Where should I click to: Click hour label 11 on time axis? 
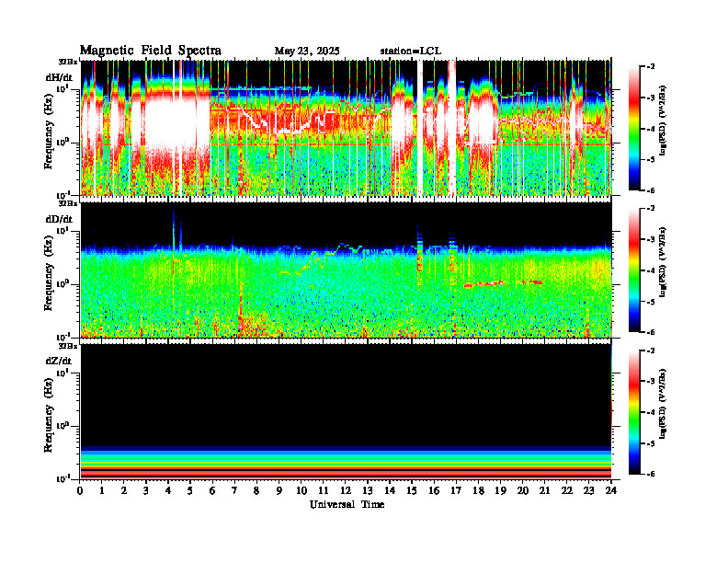(x=324, y=491)
